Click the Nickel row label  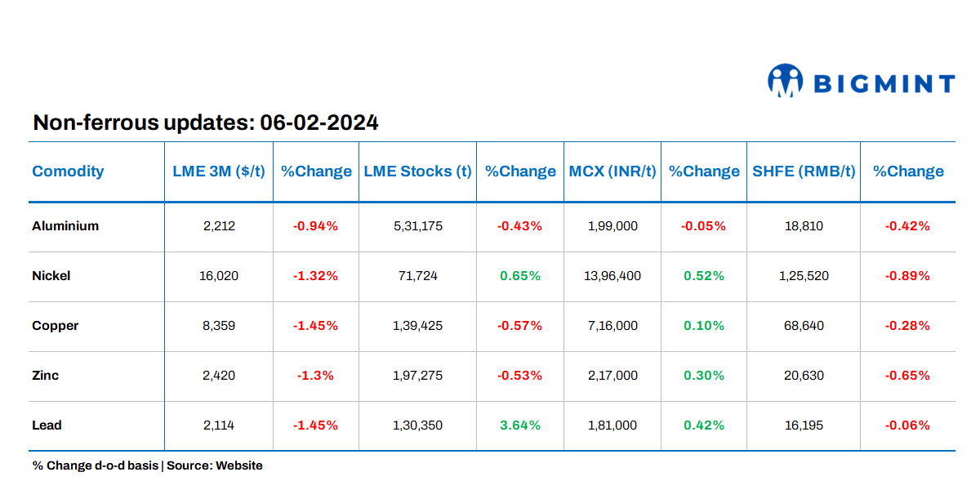pyautogui.click(x=51, y=276)
